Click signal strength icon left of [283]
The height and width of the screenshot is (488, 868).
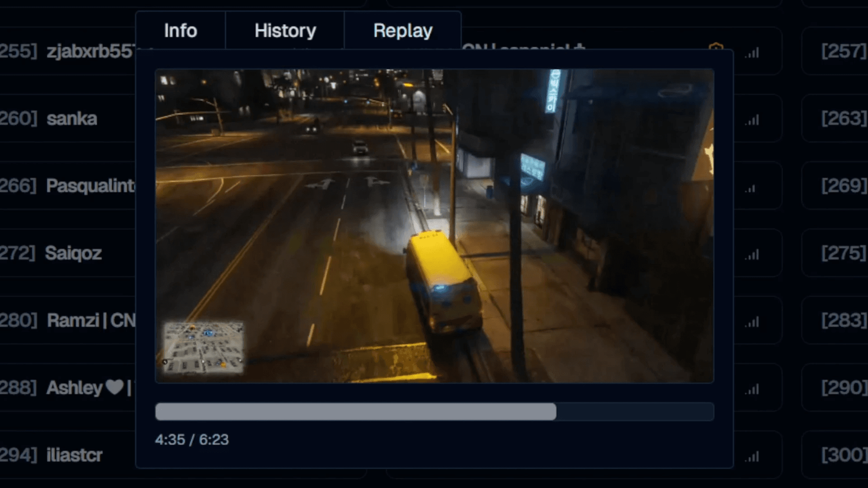pyautogui.click(x=752, y=322)
